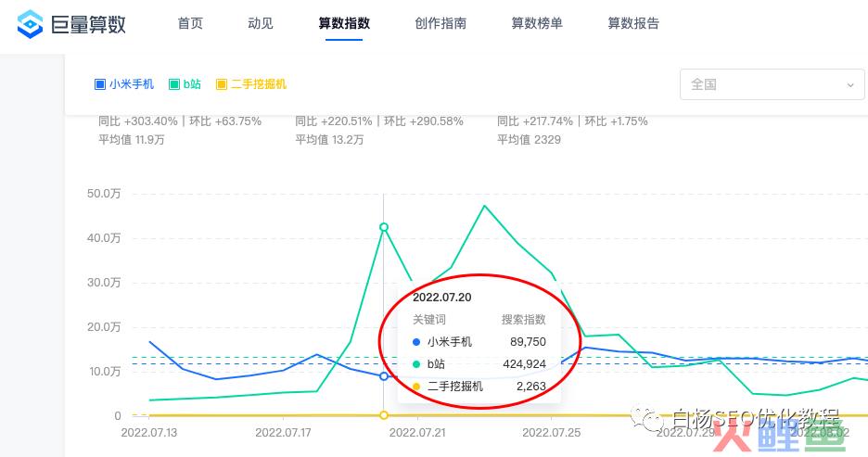The width and height of the screenshot is (868, 457).
Task: Open the 首页 navigation tab
Action: (190, 23)
